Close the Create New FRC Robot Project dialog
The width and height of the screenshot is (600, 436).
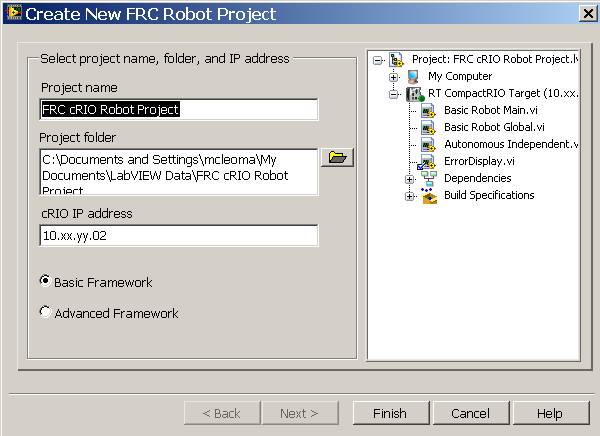(x=588, y=13)
